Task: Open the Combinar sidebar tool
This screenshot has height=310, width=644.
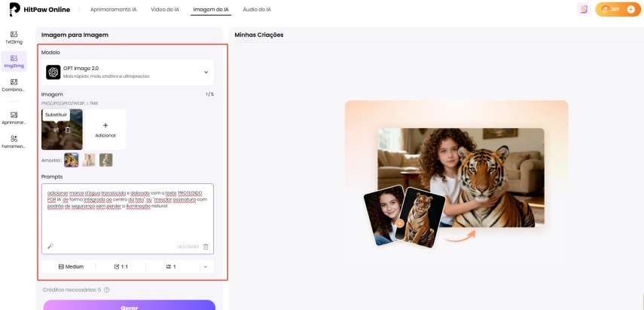Action: 14,85
